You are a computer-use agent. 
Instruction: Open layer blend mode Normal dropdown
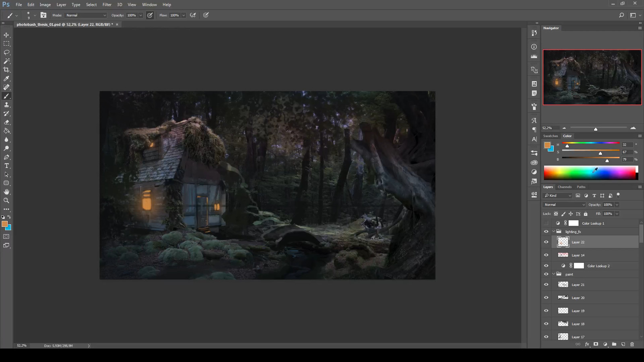point(564,205)
